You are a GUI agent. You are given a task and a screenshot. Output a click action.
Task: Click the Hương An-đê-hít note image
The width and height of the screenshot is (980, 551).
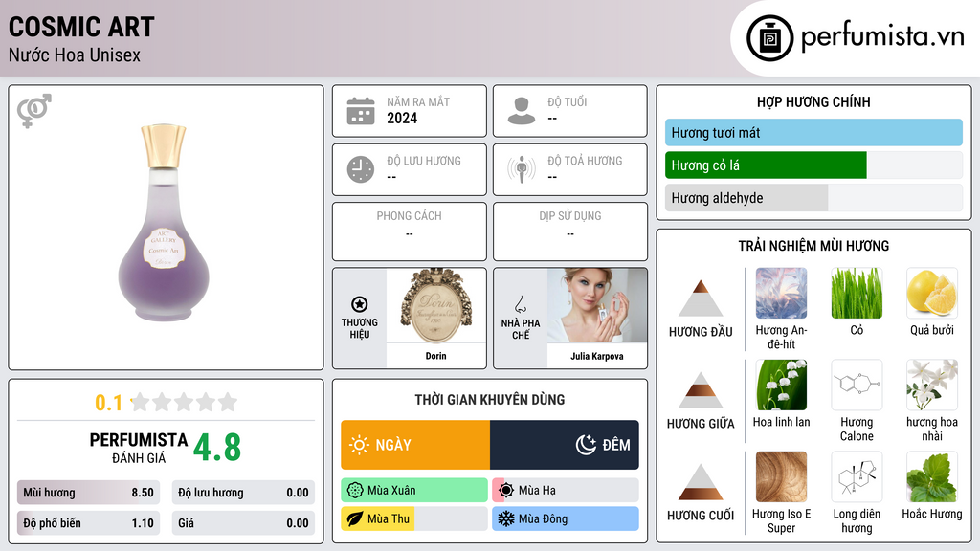781,293
